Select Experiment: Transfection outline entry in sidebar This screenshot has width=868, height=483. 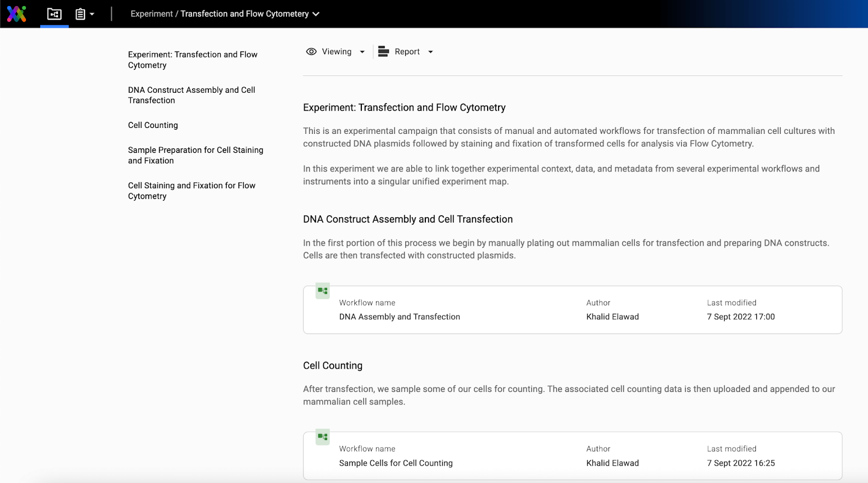coord(193,60)
